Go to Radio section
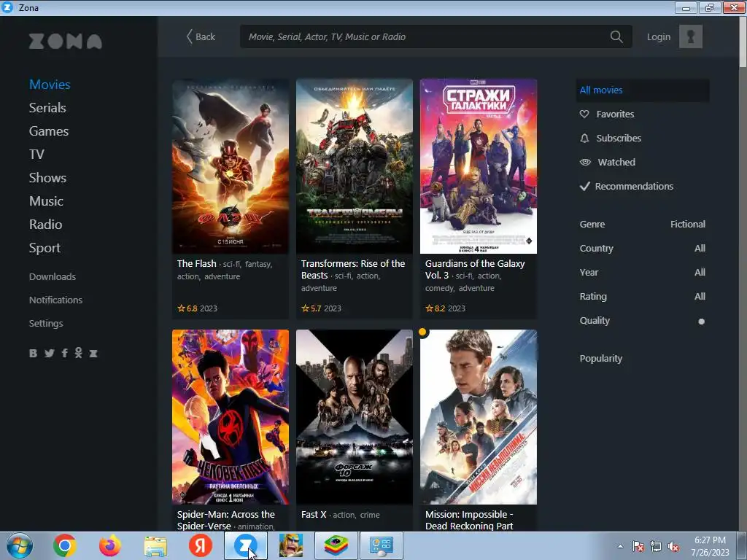Screen dimensions: 747x560 coord(45,225)
